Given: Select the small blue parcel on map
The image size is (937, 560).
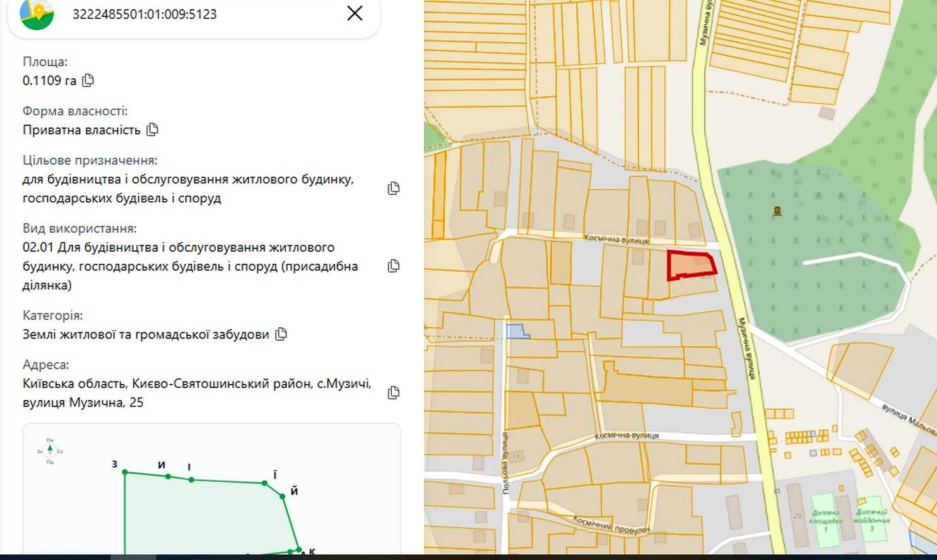Looking at the screenshot, I should coord(516,331).
